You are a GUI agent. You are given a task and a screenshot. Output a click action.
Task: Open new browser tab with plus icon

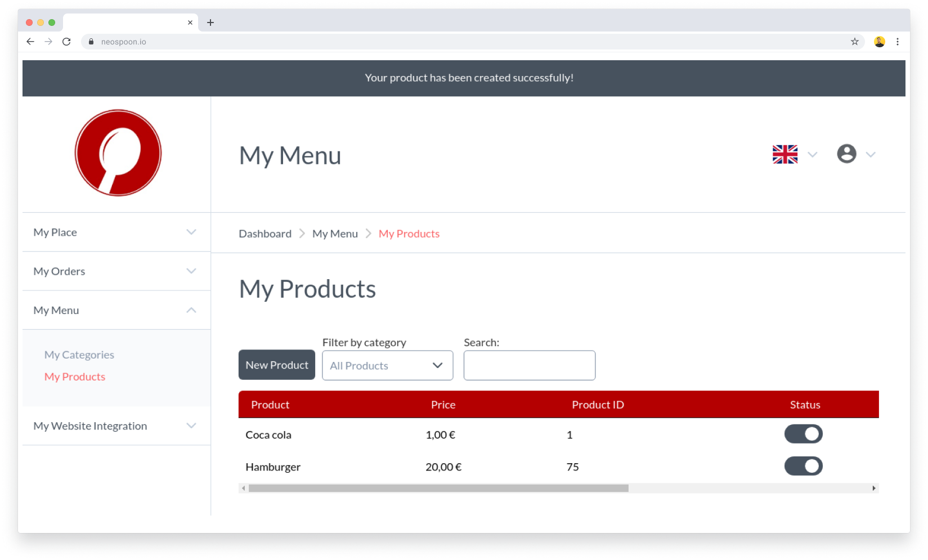pyautogui.click(x=210, y=23)
